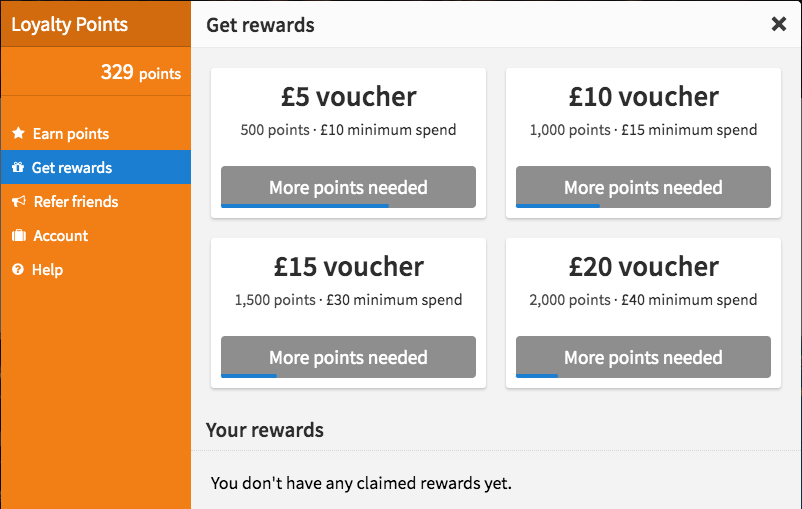
Task: Click the star icon beside Earn points
Action: click(18, 133)
